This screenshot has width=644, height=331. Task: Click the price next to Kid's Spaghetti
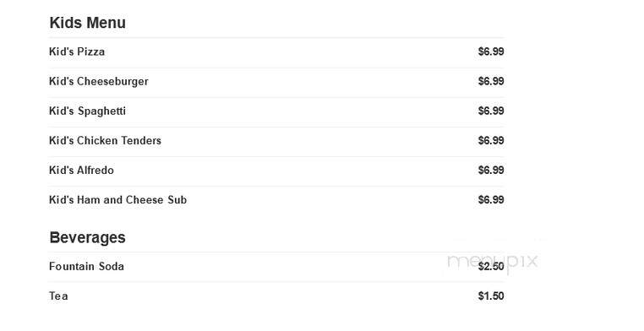(491, 111)
